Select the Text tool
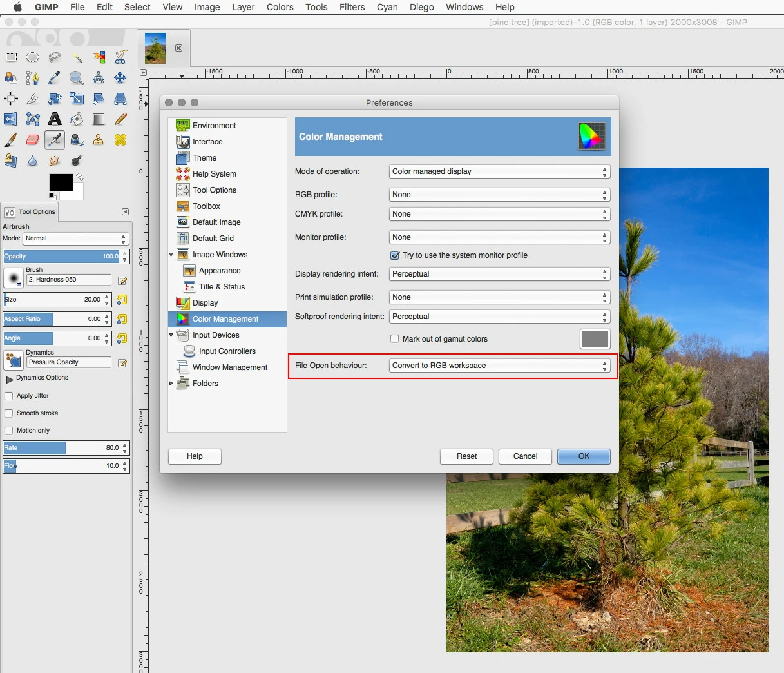Image resolution: width=784 pixels, height=673 pixels. [x=55, y=119]
